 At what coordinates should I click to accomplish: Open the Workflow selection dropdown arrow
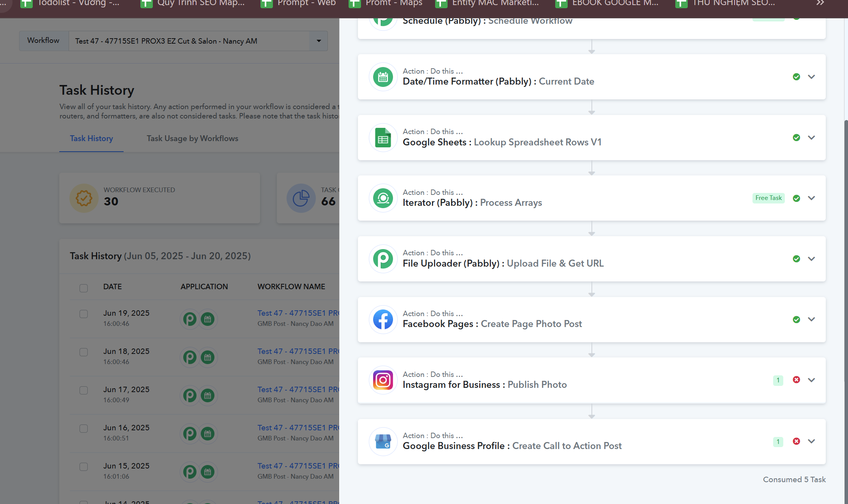point(319,41)
